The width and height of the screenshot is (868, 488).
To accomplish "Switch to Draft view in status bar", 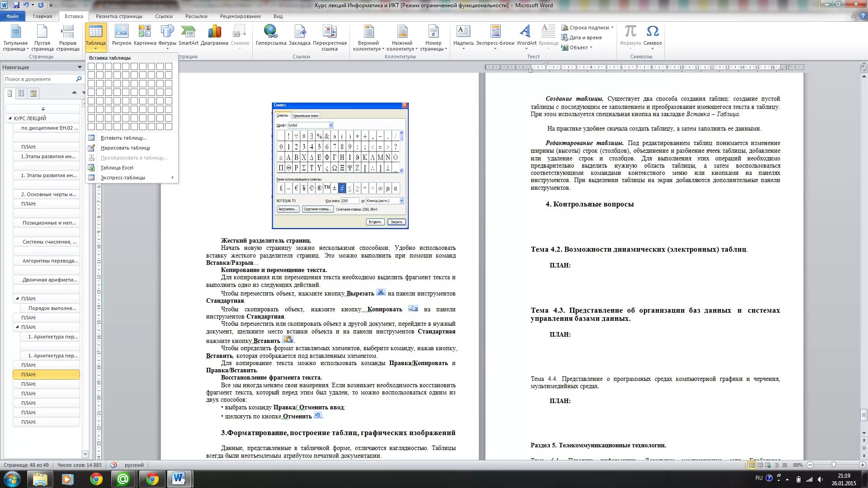I will (x=785, y=465).
